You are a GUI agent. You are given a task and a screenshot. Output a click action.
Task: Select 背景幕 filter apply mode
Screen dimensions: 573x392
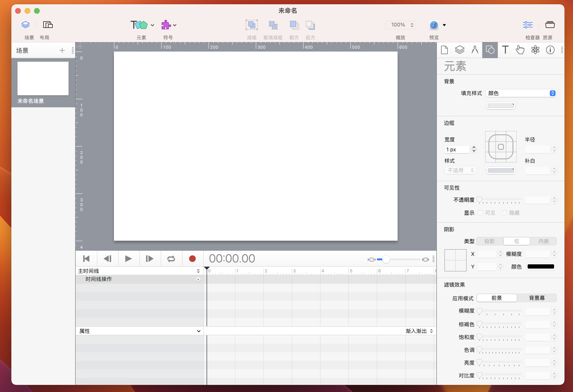click(x=537, y=298)
